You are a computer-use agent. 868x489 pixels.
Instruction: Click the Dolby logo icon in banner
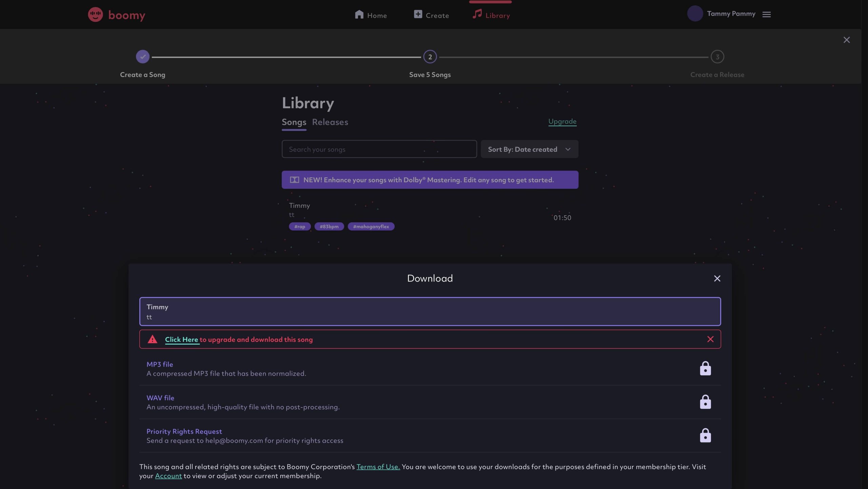pos(294,180)
